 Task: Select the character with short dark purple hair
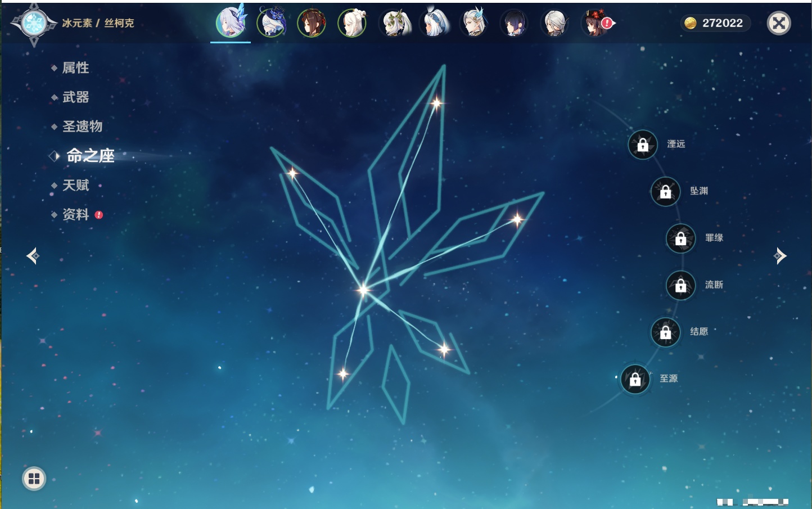(514, 23)
